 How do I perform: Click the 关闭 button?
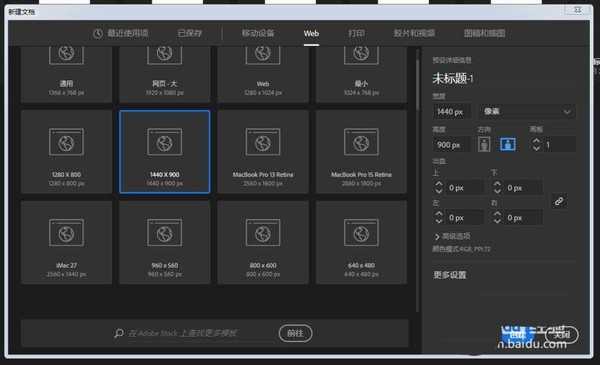[561, 334]
